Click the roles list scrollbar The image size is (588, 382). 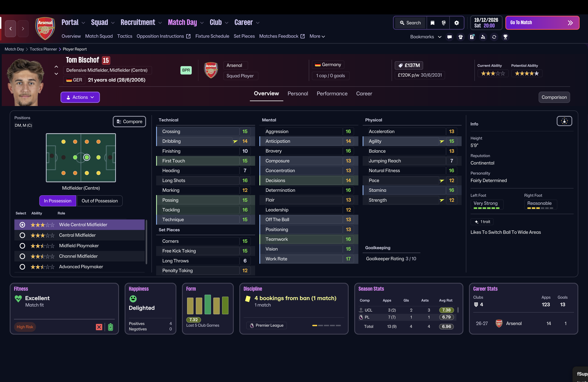coord(146,242)
